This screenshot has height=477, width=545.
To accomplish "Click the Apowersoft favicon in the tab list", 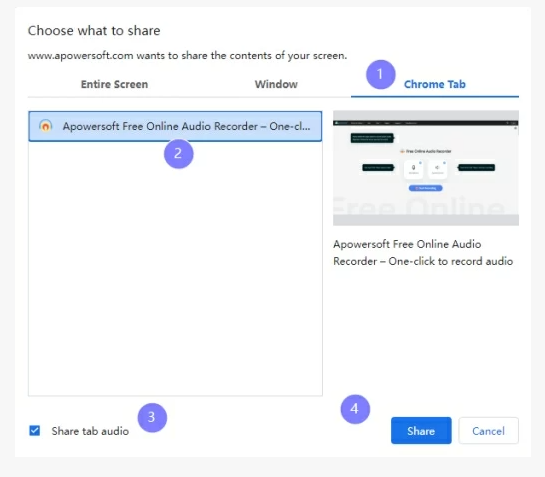I will [46, 126].
